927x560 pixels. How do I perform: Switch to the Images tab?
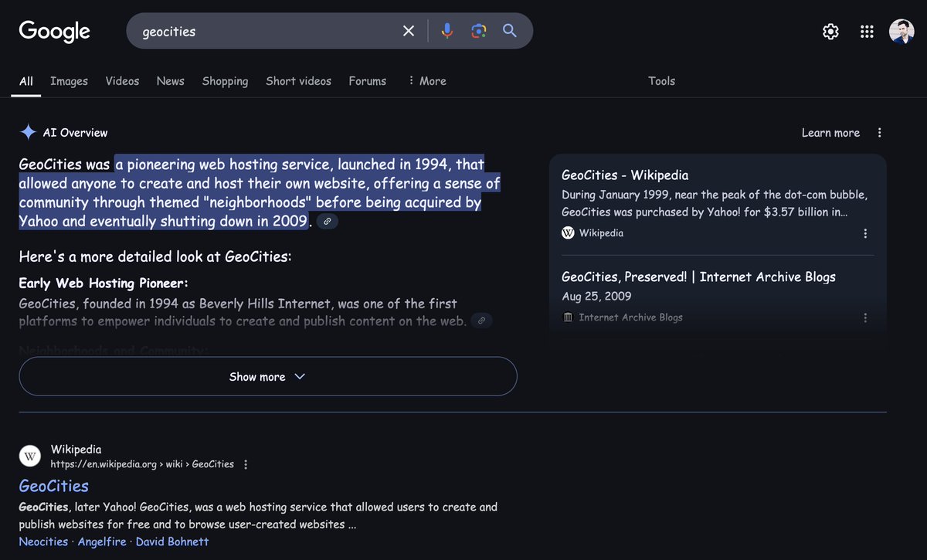tap(69, 81)
